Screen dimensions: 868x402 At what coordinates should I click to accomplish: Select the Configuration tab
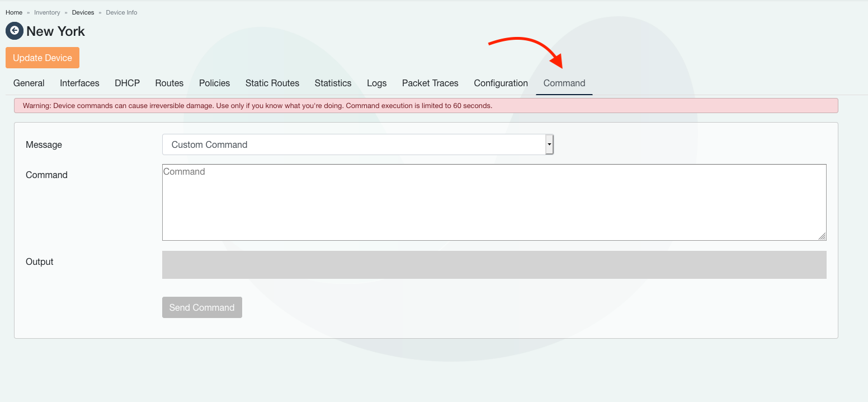[x=501, y=83]
